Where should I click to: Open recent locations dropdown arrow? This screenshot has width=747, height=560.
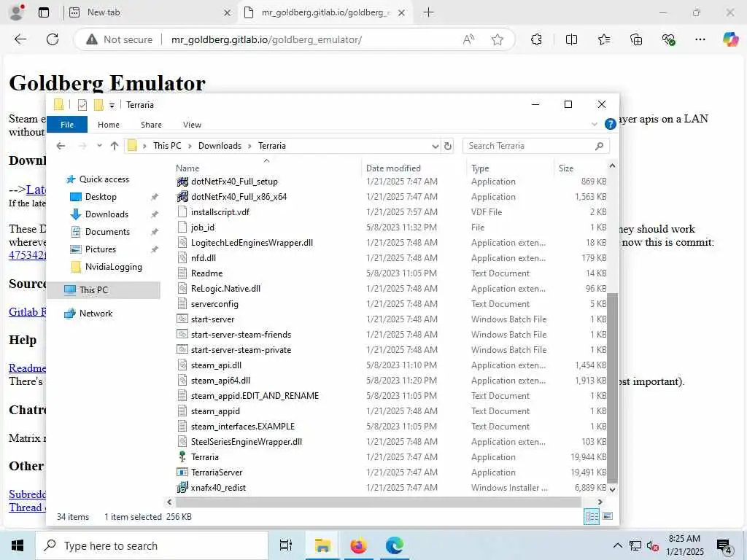pos(99,146)
